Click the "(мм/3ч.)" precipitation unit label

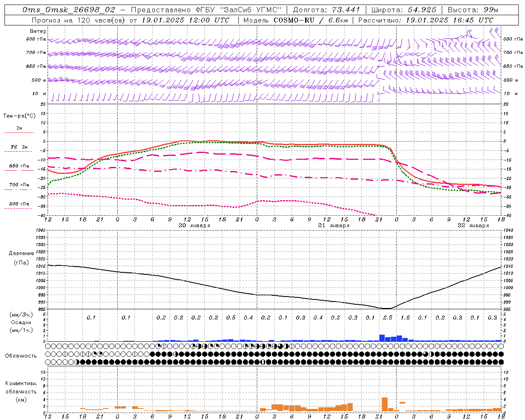(21, 315)
